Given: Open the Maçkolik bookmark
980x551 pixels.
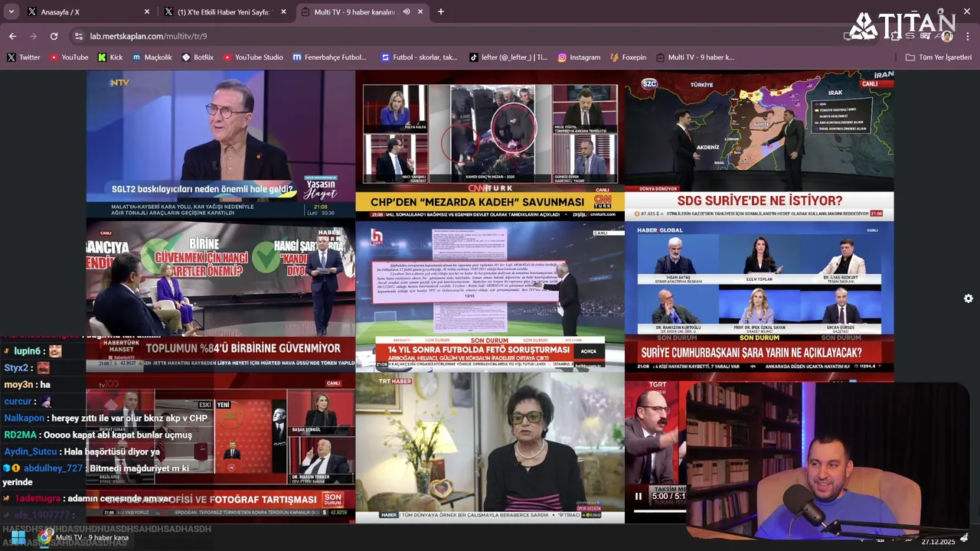Looking at the screenshot, I should coord(152,57).
